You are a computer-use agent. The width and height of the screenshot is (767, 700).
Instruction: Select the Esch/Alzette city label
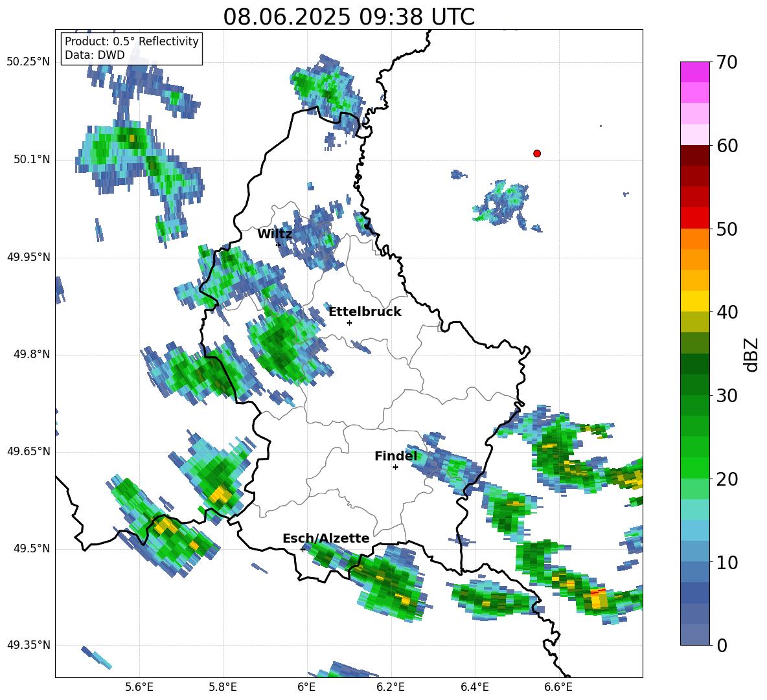326,539
